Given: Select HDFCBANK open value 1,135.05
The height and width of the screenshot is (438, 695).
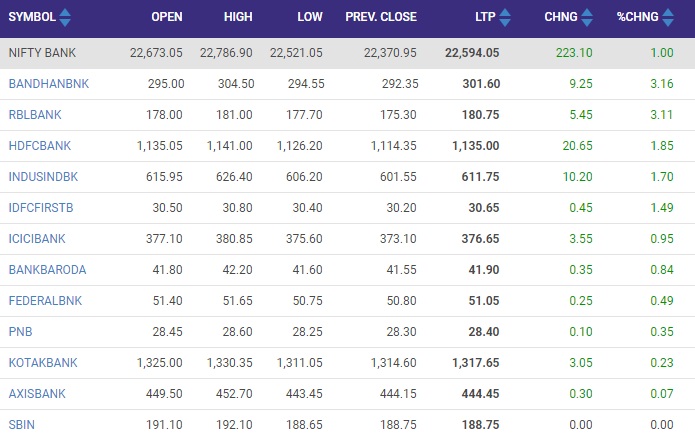Looking at the screenshot, I should tap(160, 146).
